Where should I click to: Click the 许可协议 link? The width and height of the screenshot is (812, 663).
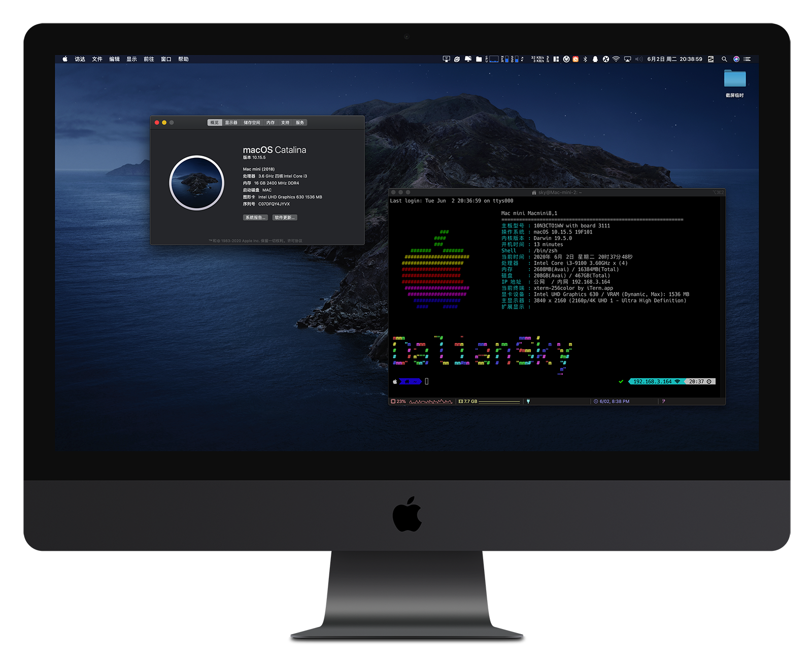[295, 241]
